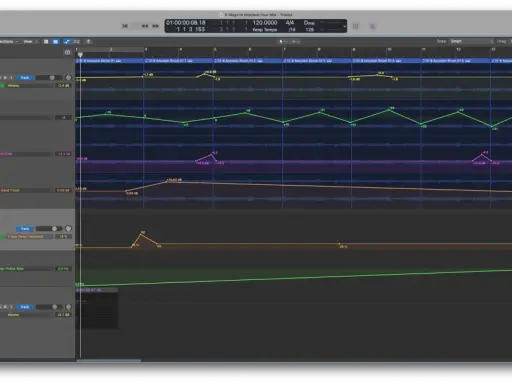The width and height of the screenshot is (512, 384).
Task: Open the Flutter Rate automation parameter menu
Action: (26, 269)
